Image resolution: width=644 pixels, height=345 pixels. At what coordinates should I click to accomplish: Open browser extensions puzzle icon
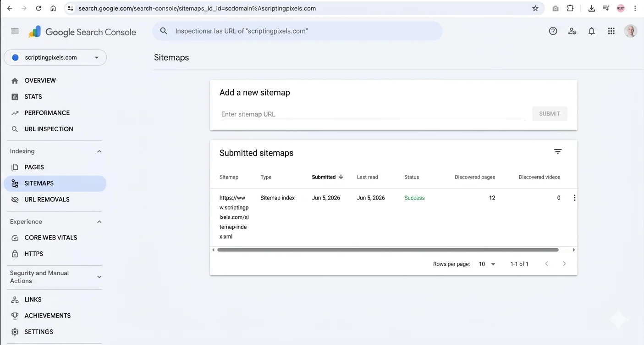tap(570, 8)
